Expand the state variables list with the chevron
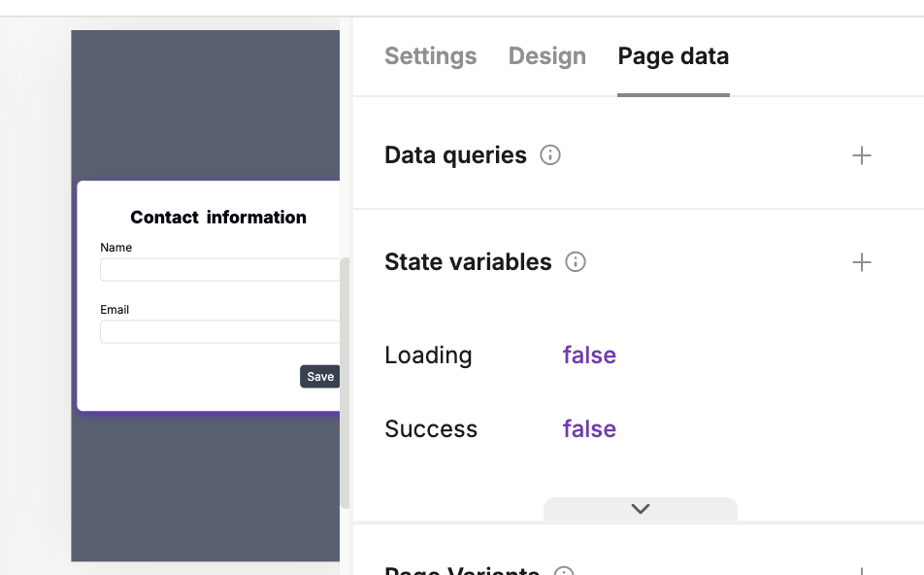This screenshot has width=924, height=575. tap(640, 508)
